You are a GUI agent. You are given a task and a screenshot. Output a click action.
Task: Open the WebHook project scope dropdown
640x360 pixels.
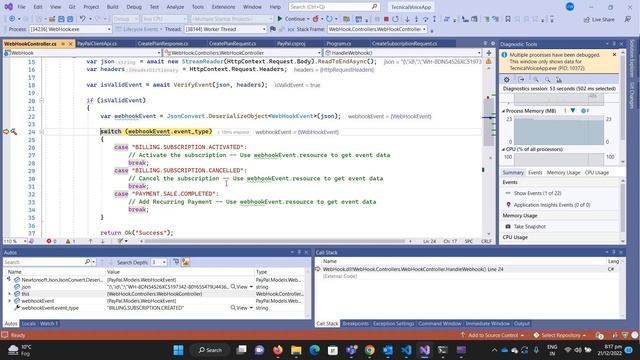coord(82,53)
